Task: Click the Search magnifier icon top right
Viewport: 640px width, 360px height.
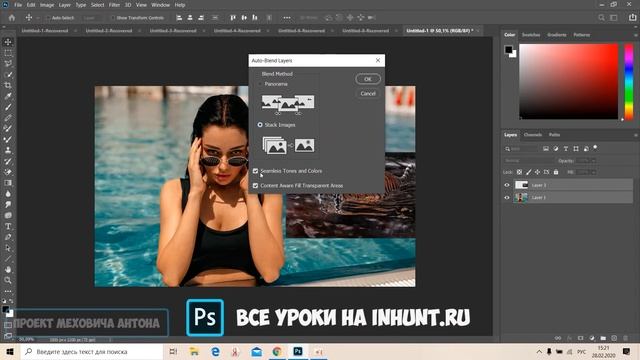Action: [x=601, y=18]
